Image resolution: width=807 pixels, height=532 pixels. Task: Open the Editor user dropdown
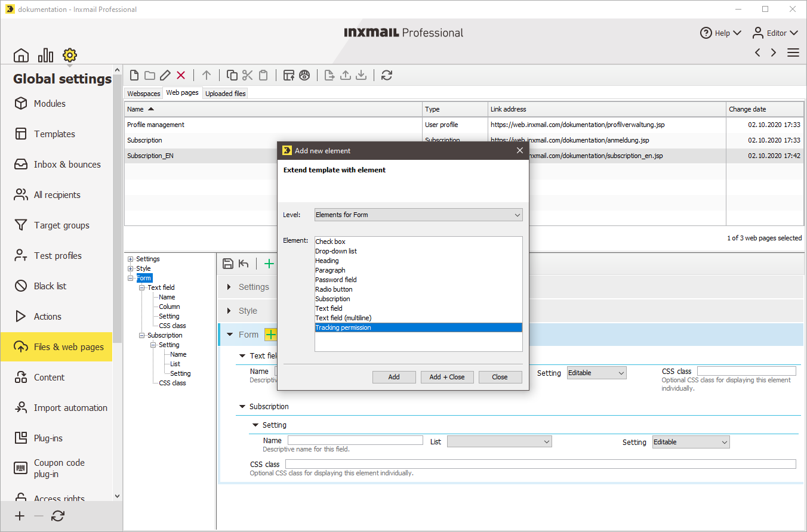[x=775, y=33]
